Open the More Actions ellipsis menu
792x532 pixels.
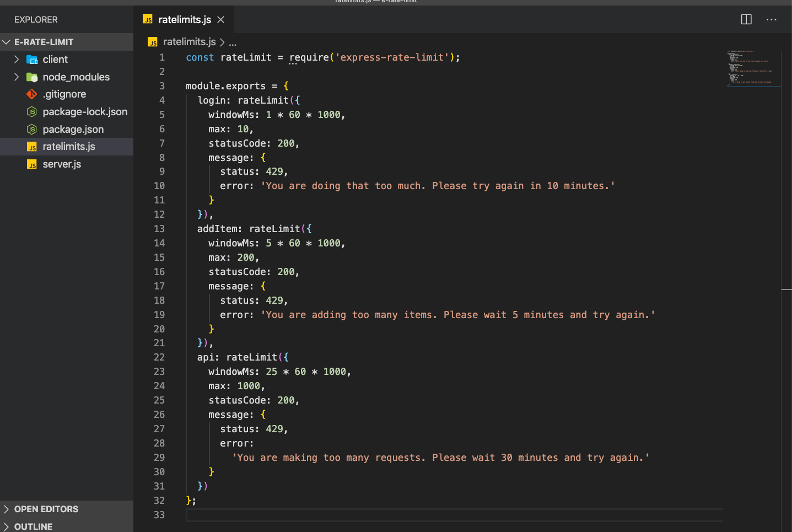pos(771,19)
